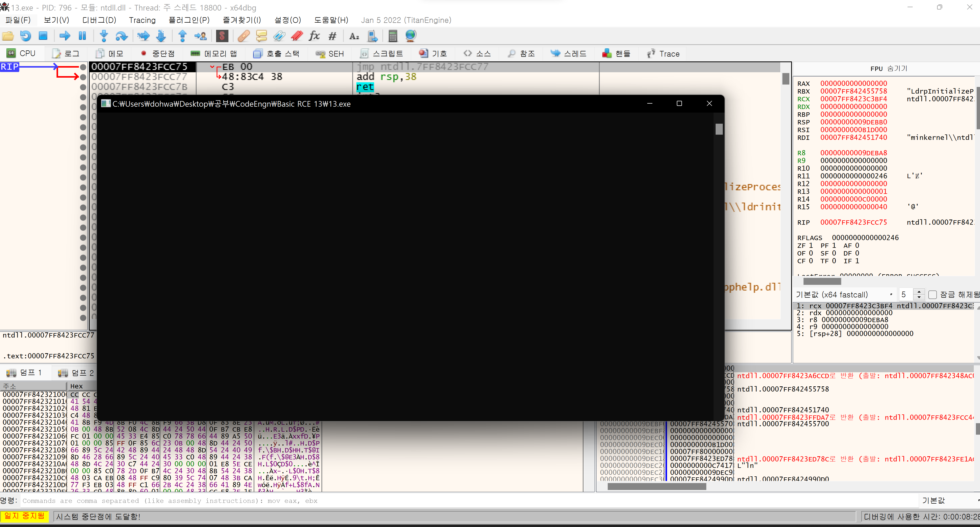Open the Functions fx icon

(x=314, y=36)
